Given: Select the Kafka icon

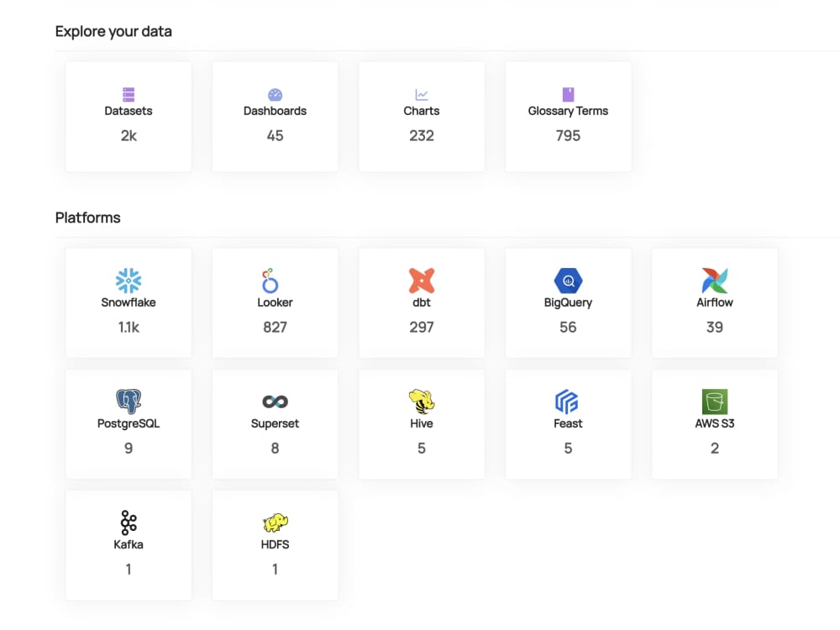Looking at the screenshot, I should [x=128, y=523].
